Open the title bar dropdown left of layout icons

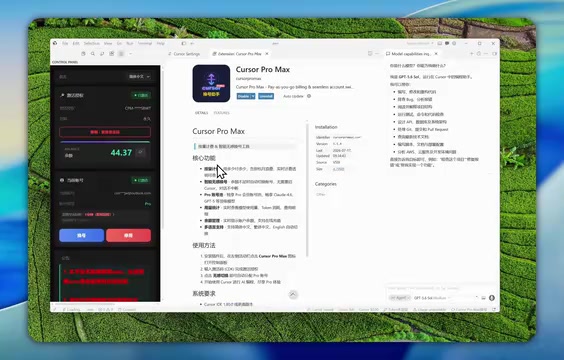420,43
